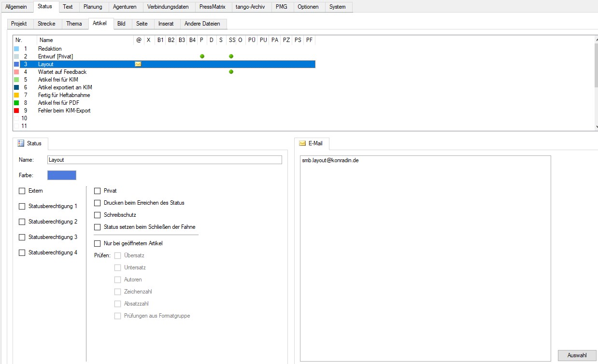598x364 pixels.
Task: Click the yellow color square for Fertig für Heftabnahme
Action: point(16,95)
